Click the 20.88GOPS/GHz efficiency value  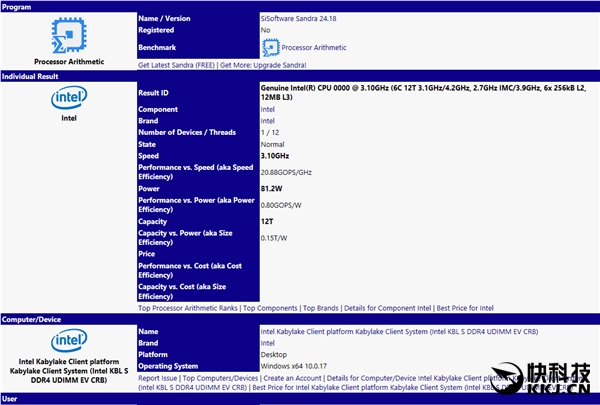[x=286, y=173]
